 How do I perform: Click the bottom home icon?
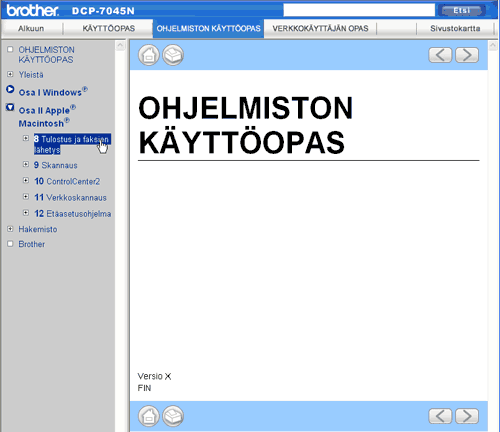point(149,416)
